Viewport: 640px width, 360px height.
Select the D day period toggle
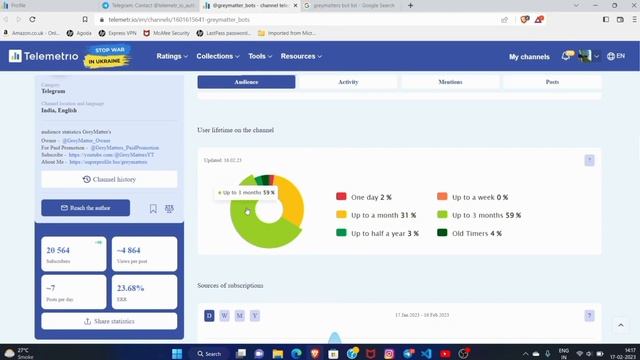(x=209, y=316)
